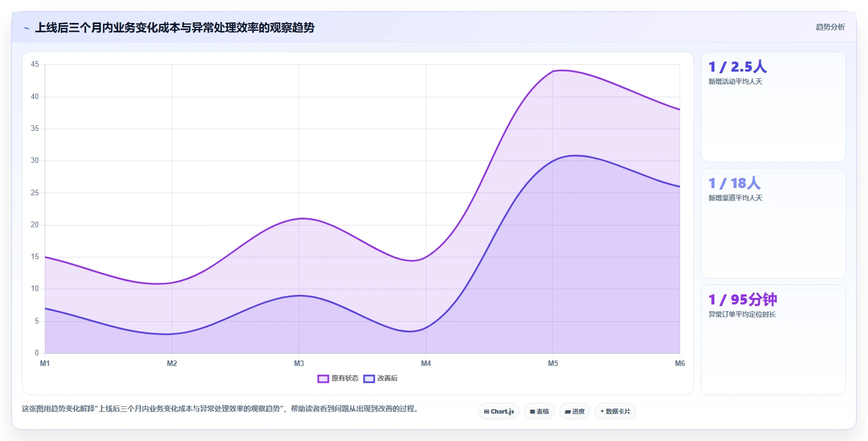Click M6 x-axis label
The width and height of the screenshot is (868, 441).
tap(680, 364)
